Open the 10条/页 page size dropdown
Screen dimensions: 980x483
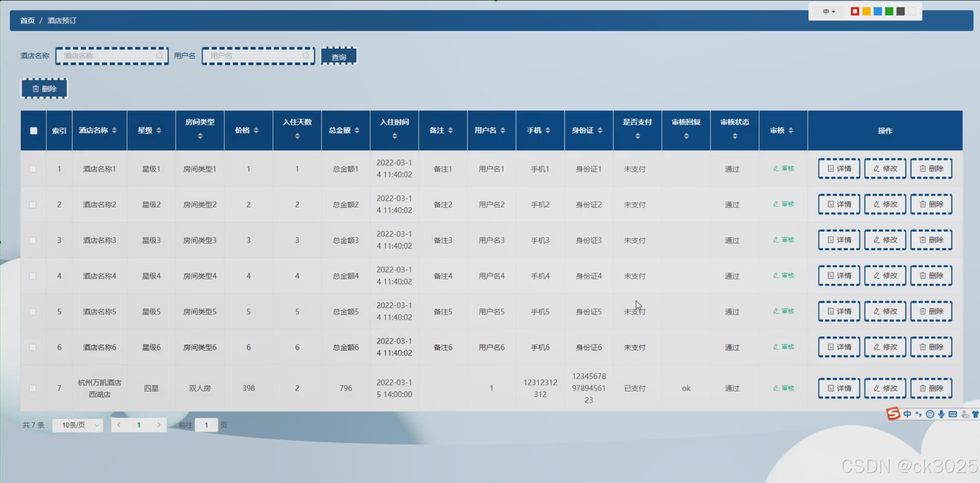[x=78, y=425]
